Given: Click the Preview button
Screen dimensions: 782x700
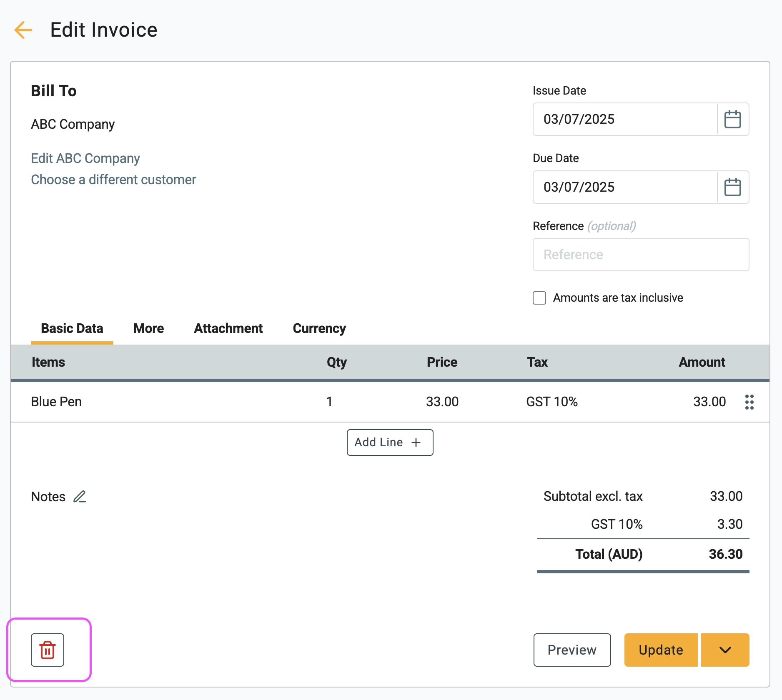Looking at the screenshot, I should point(572,650).
